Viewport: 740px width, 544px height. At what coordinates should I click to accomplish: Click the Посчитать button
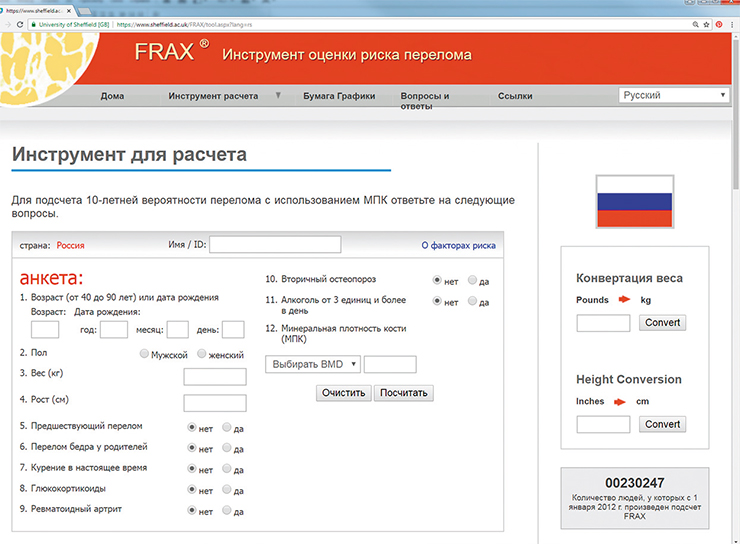tap(404, 393)
